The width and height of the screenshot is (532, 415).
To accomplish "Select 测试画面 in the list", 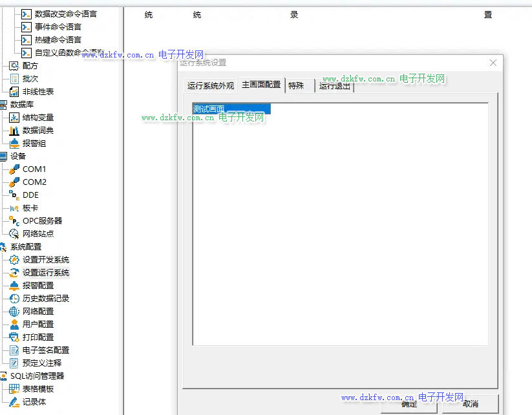I will (209, 109).
